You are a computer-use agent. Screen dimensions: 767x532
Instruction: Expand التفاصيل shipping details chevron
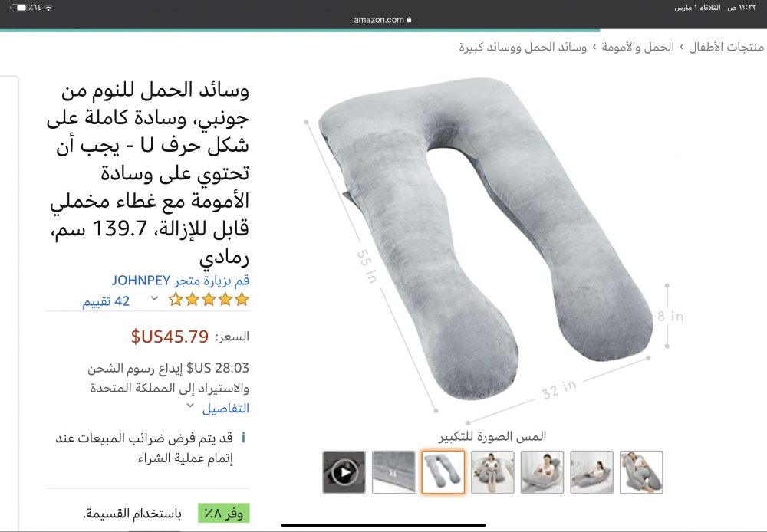[x=190, y=406]
